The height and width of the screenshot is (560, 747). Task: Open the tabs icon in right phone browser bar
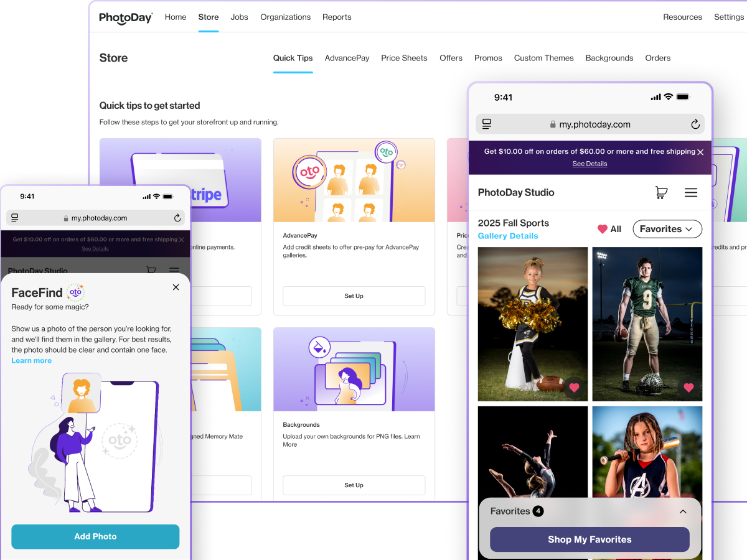click(x=487, y=124)
